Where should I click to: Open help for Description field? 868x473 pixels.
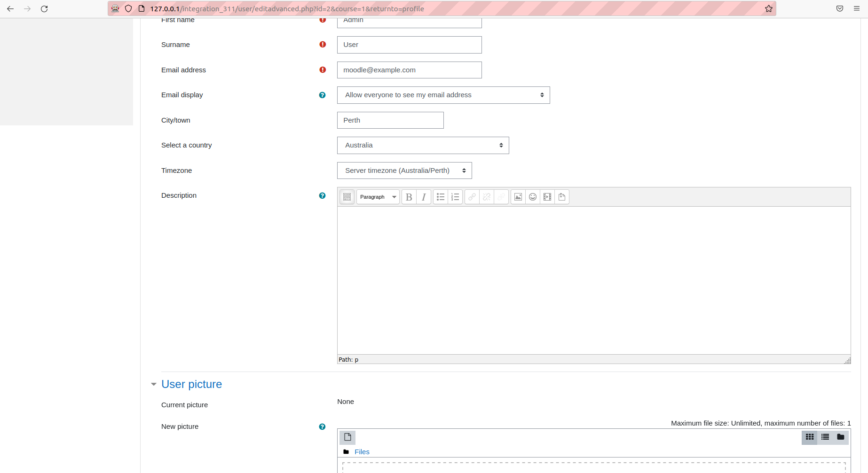[322, 195]
